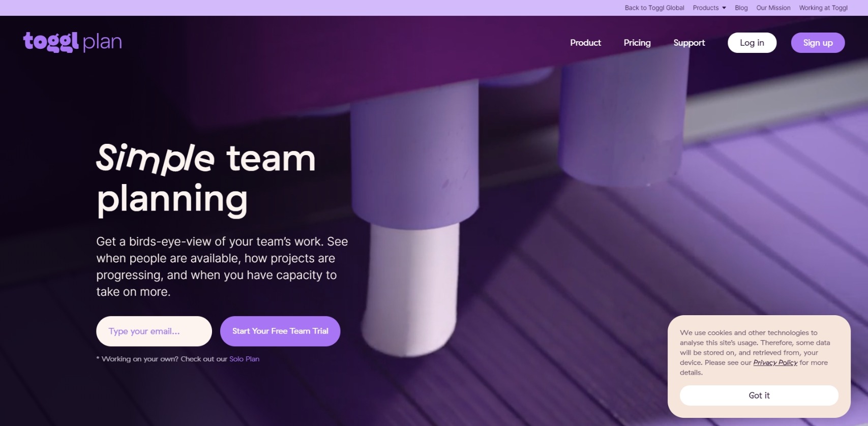Select the Pricing menu item
The width and height of the screenshot is (868, 426).
637,43
